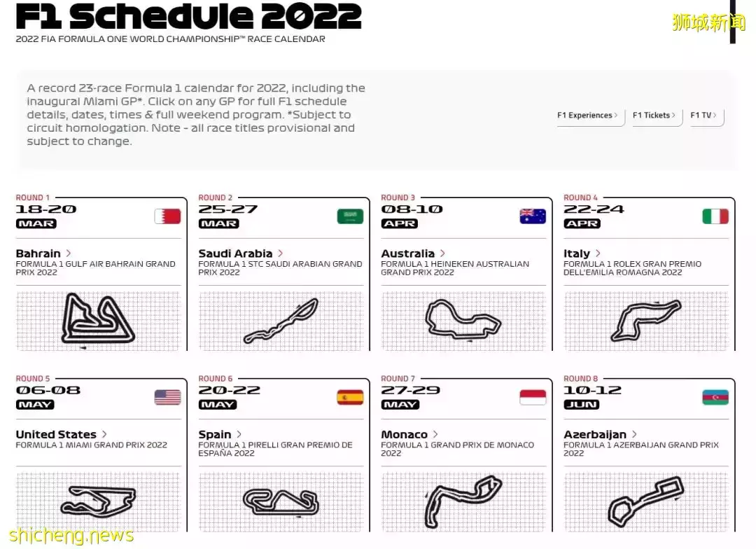Screen dimensions: 756x549
Task: View the Imola circuit map thumbnail
Action: [645, 320]
